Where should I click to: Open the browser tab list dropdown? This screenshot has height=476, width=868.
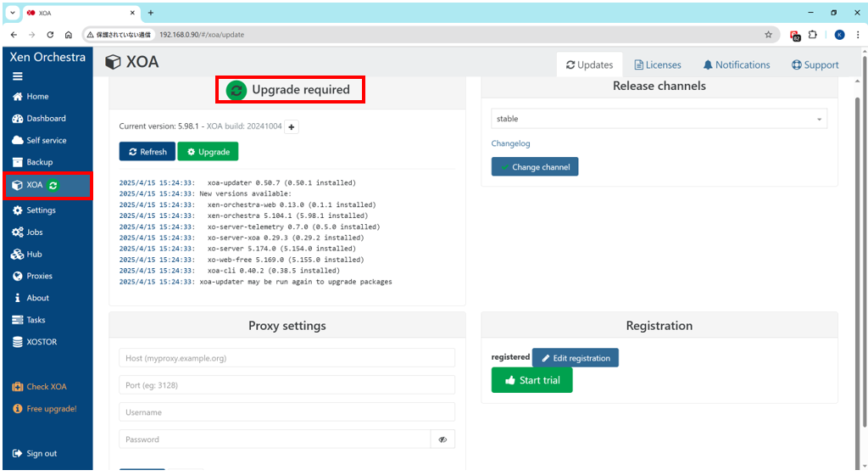tap(13, 13)
